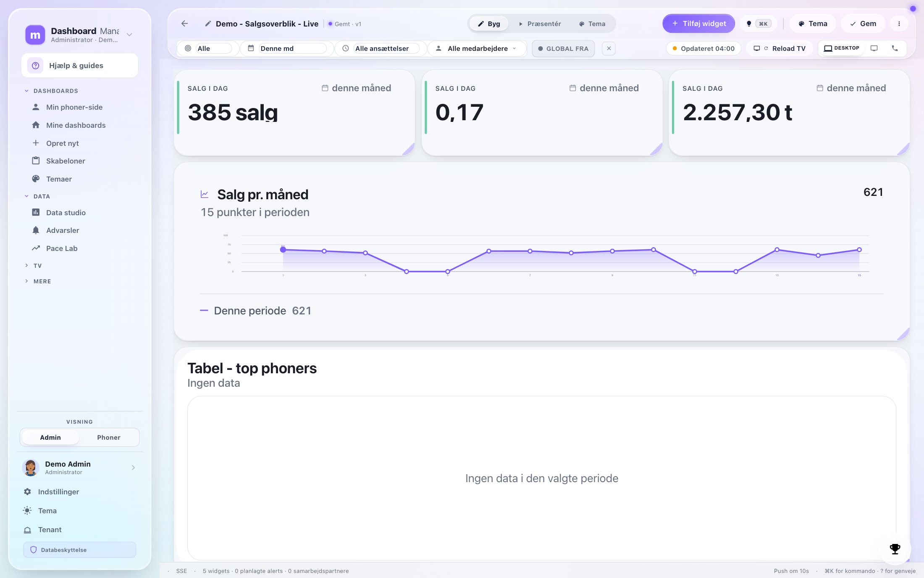
Task: Click Hjælp & guides button
Action: tap(79, 66)
